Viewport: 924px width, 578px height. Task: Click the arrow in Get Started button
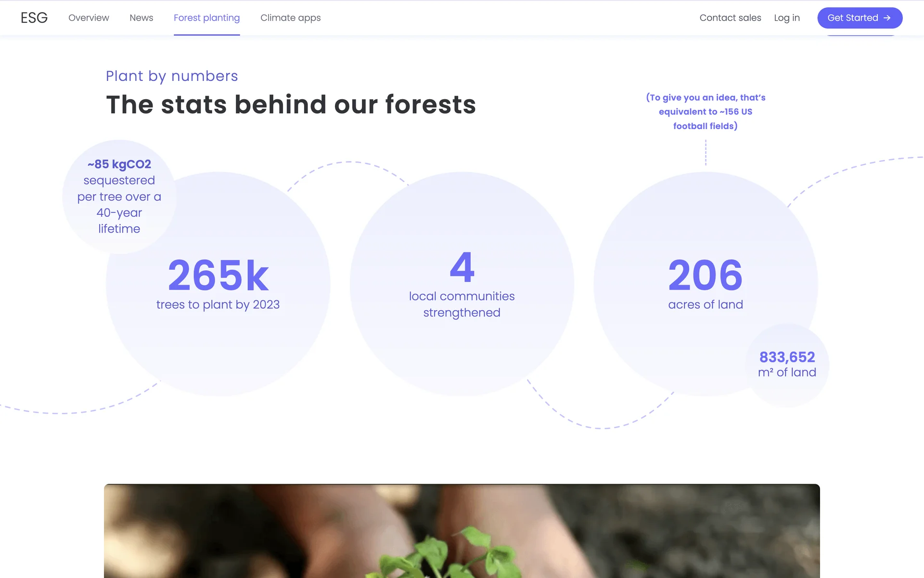[x=887, y=18]
